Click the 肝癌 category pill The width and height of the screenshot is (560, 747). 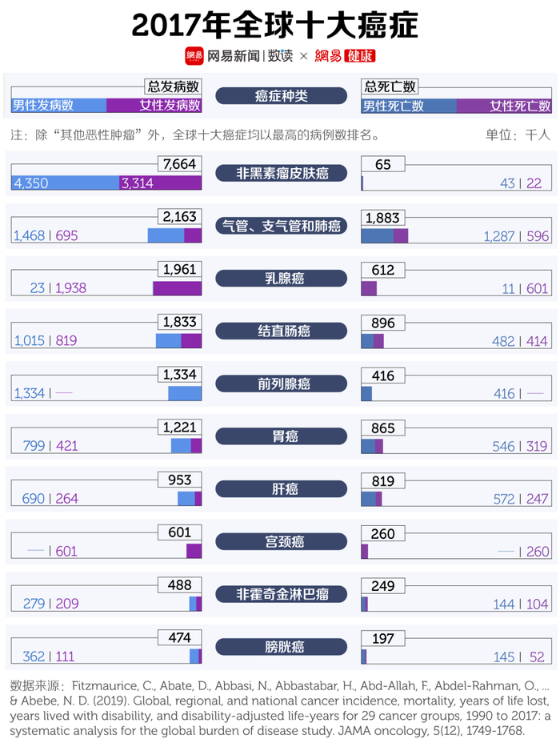click(282, 489)
